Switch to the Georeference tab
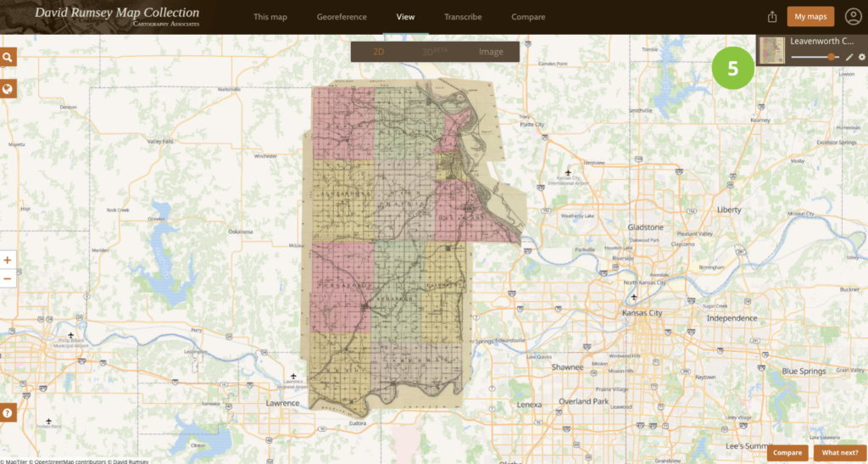Screen dimensions: 868x464 tap(342, 17)
